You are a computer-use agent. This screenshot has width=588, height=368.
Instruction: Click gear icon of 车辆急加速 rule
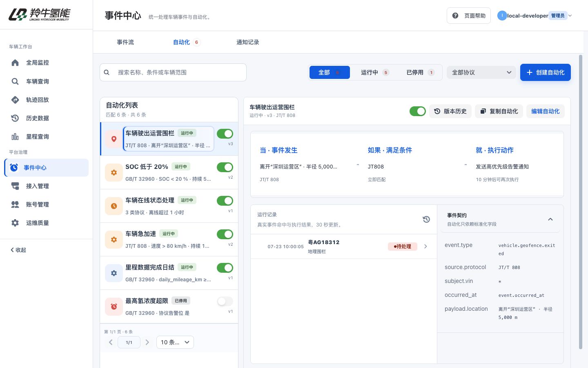tap(114, 240)
